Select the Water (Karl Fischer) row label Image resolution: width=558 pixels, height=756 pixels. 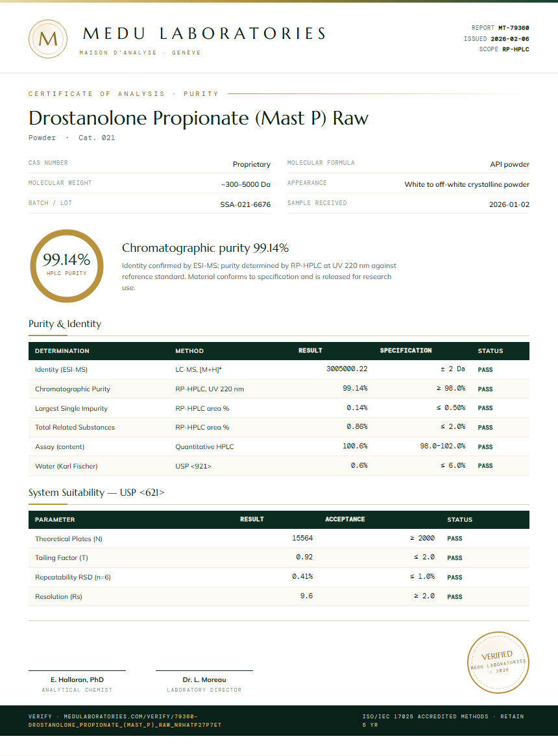(66, 466)
